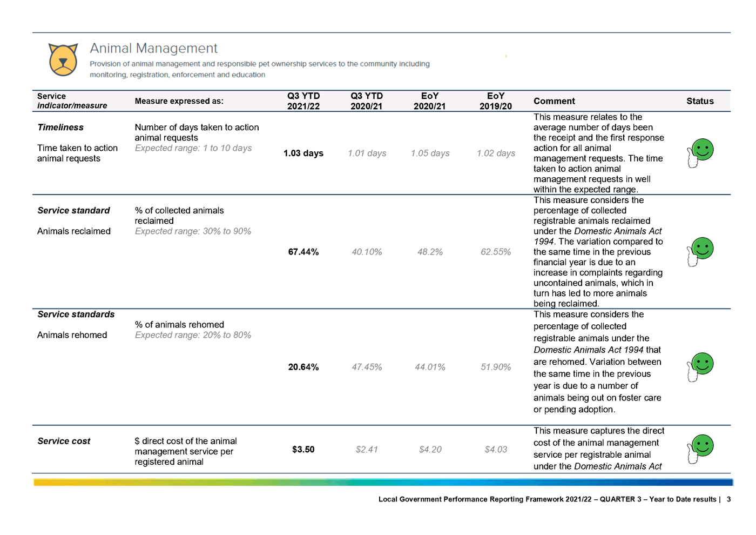Click the orange cat logo icon
756x535 pixels.
[63, 59]
